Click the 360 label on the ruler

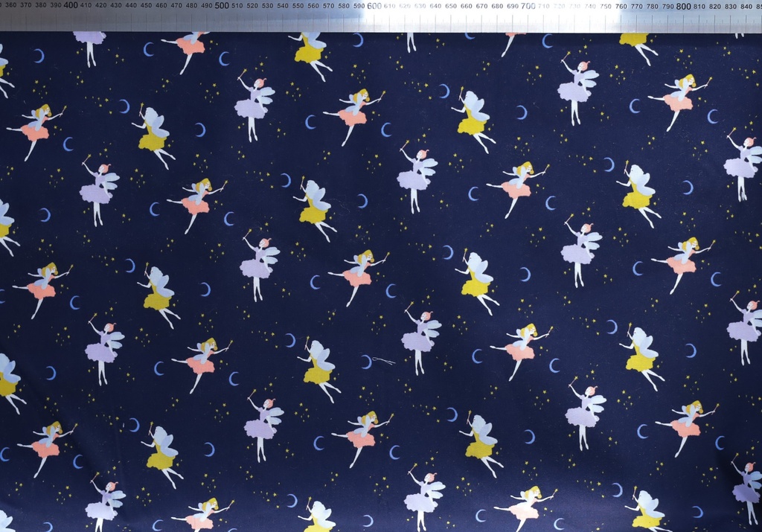pyautogui.click(x=10, y=5)
